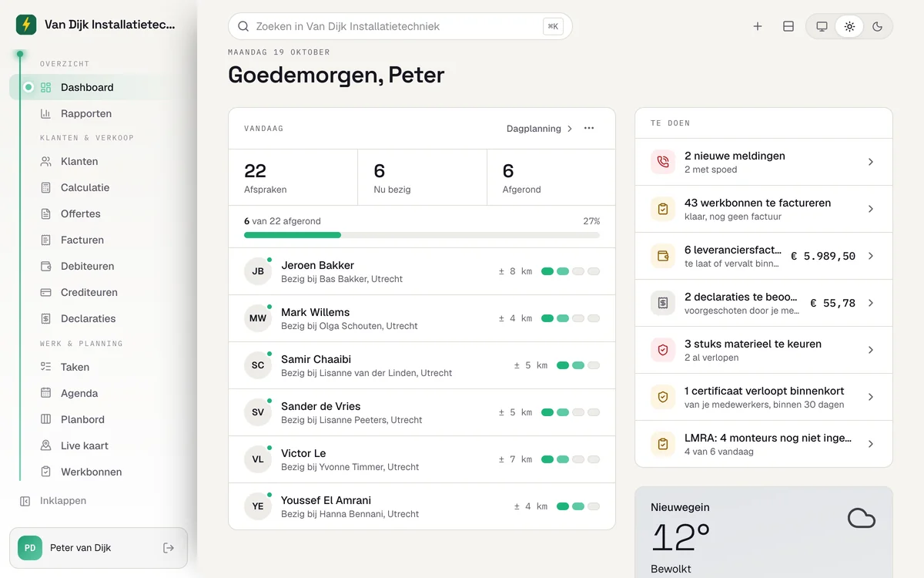Click the Taken checklist icon
This screenshot has height=578, width=924.
45,367
